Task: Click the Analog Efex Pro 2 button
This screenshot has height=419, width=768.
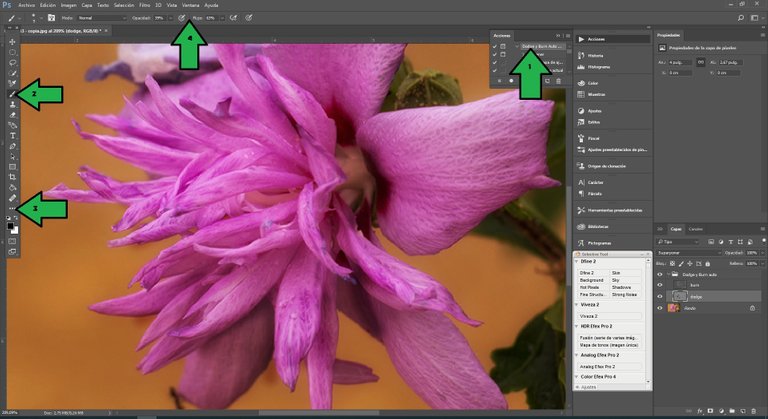Action: click(610, 367)
